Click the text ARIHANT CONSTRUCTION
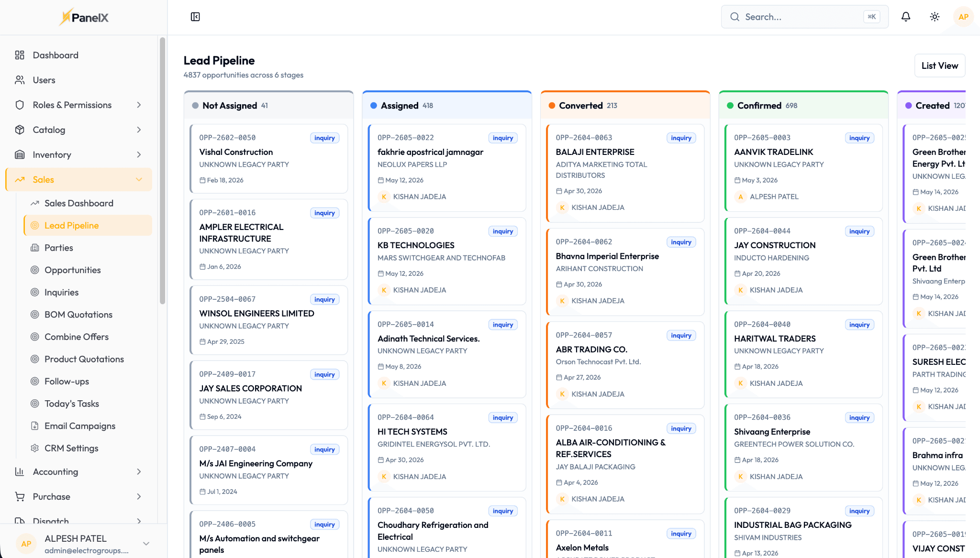This screenshot has width=980, height=558. point(600,269)
